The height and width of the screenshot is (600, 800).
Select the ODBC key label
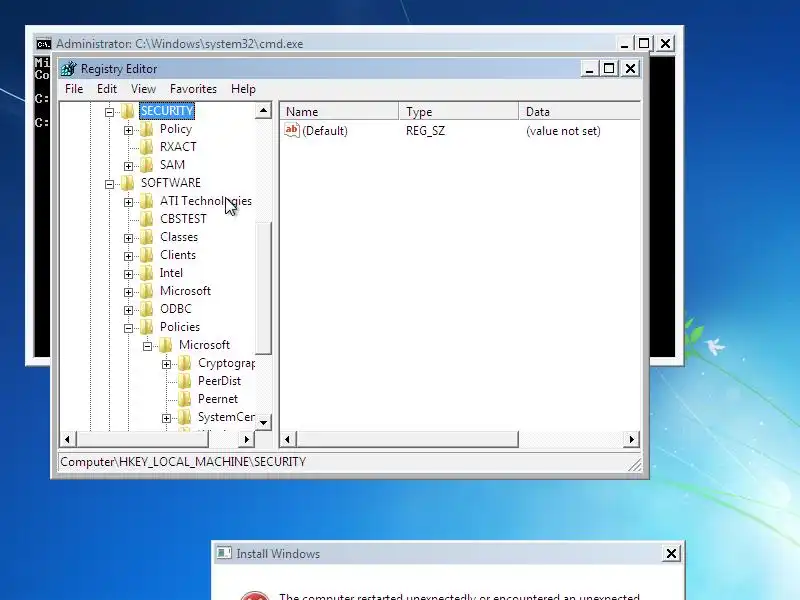pos(176,309)
